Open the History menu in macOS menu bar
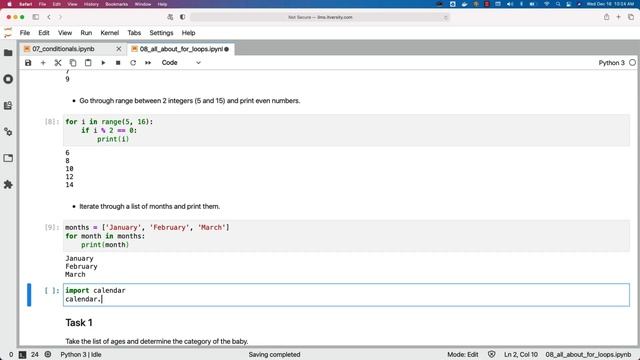 point(91,4)
